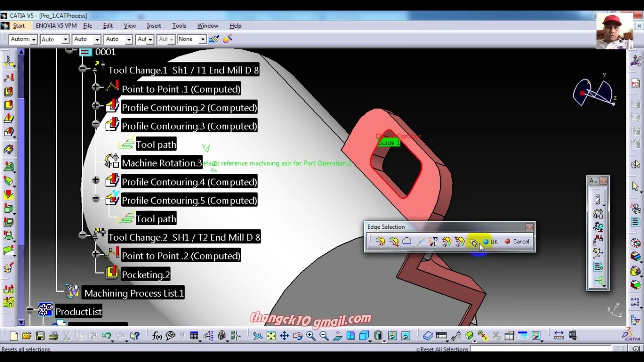Click the Swap Visible Space icon

pyautogui.click(x=406, y=336)
